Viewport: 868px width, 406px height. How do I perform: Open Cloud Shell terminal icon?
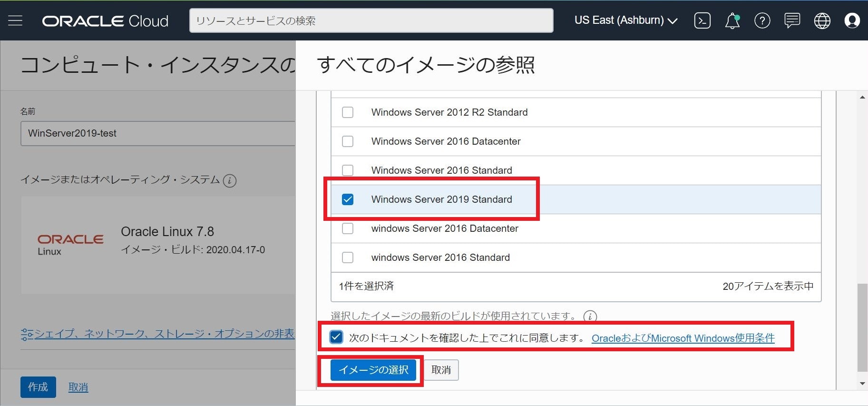click(702, 20)
